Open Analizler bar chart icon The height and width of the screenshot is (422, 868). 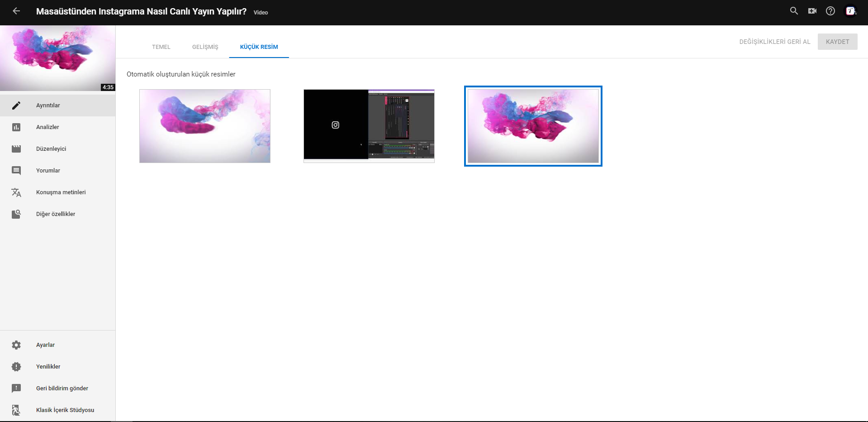click(x=16, y=127)
